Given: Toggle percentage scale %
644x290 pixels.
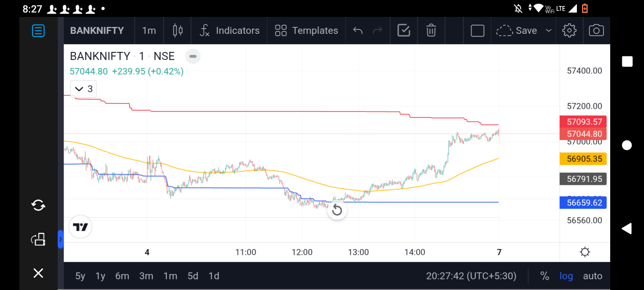Looking at the screenshot, I should click(545, 276).
